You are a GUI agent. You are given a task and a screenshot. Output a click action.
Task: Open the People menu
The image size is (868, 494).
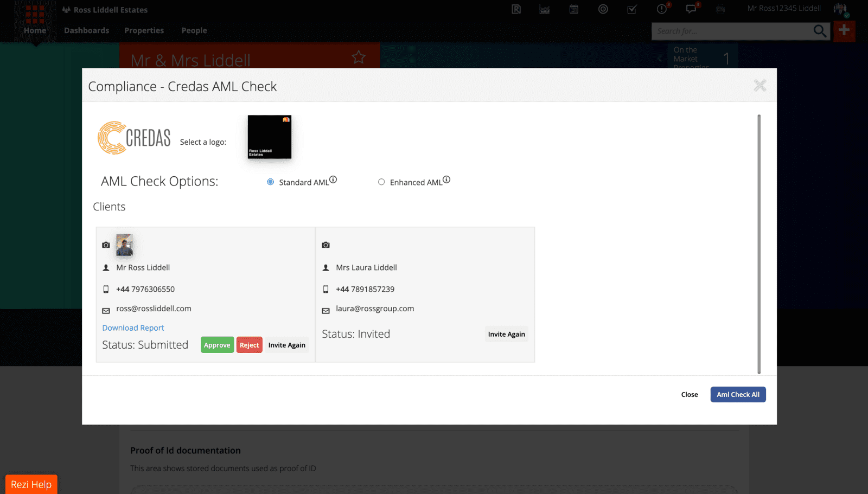pyautogui.click(x=194, y=30)
